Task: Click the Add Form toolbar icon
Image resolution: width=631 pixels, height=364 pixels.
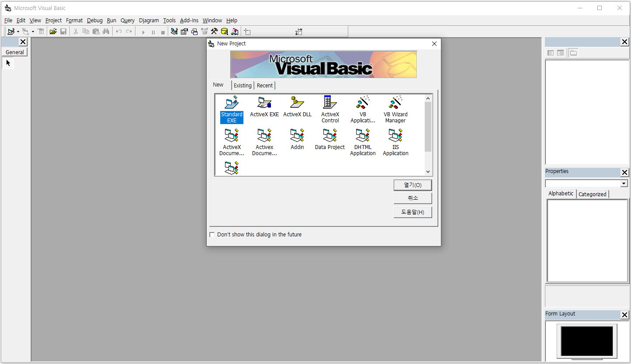Action: pyautogui.click(x=26, y=31)
